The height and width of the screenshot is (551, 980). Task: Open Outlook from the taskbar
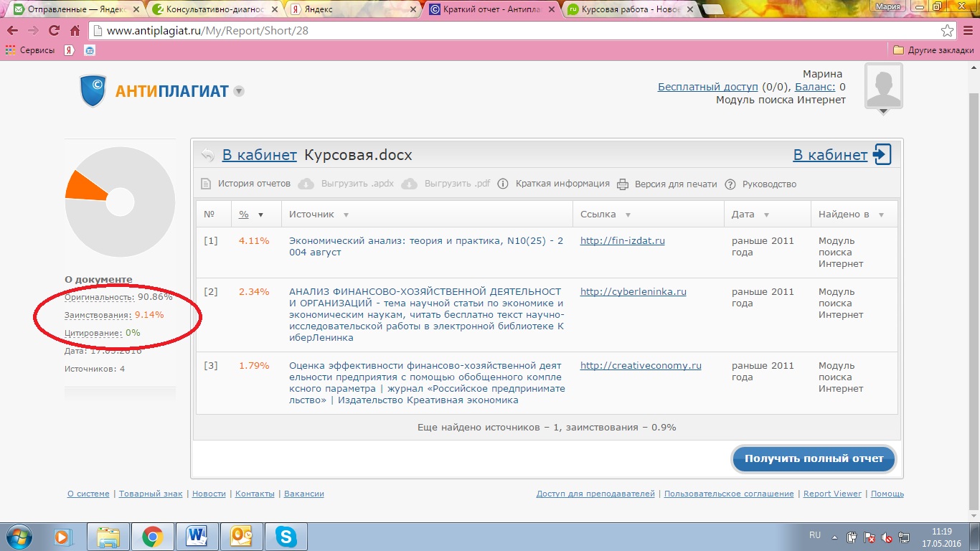click(x=241, y=537)
